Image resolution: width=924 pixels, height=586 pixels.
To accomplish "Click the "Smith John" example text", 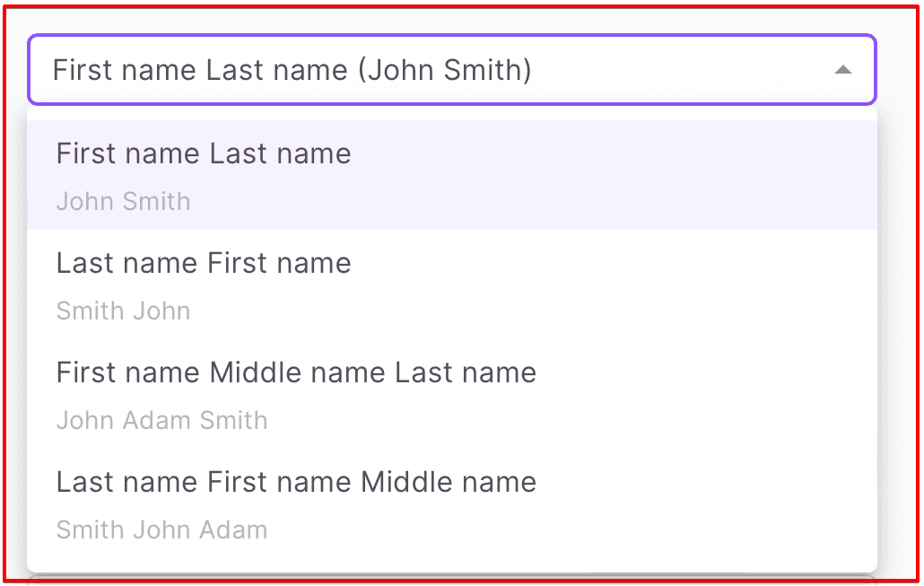I will tap(123, 311).
